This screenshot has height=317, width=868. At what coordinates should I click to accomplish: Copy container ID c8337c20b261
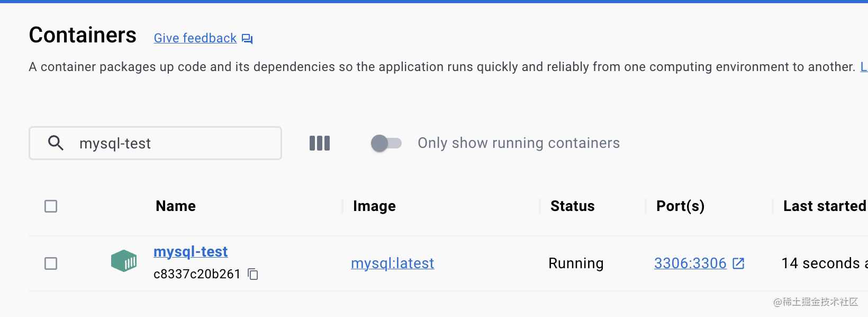[253, 274]
